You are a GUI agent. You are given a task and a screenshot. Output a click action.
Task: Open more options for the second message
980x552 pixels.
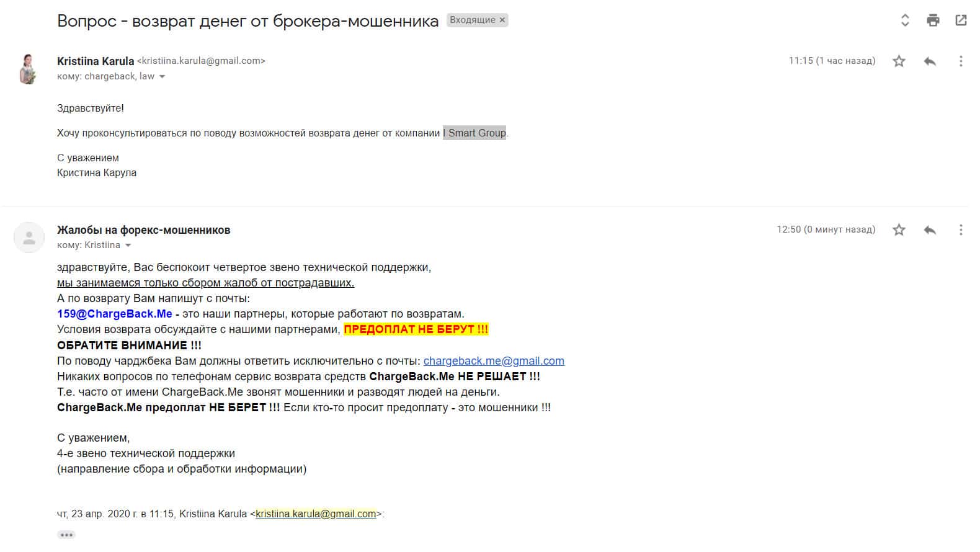[x=961, y=230]
